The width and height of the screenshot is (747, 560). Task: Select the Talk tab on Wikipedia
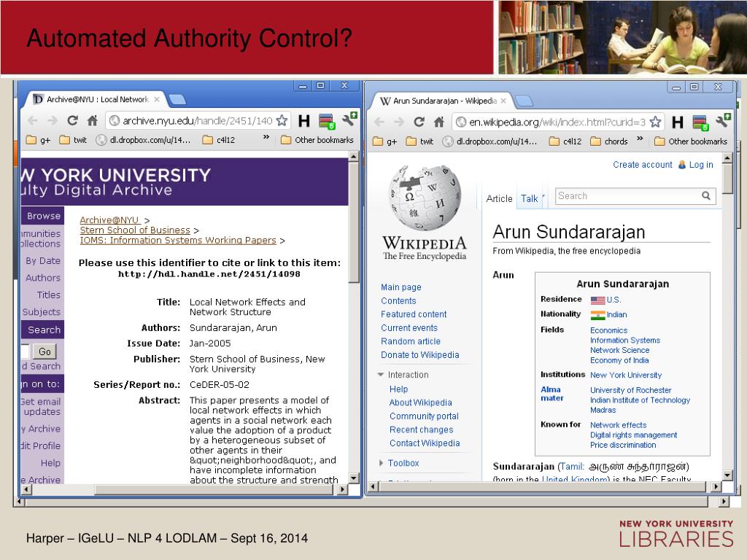pyautogui.click(x=529, y=198)
